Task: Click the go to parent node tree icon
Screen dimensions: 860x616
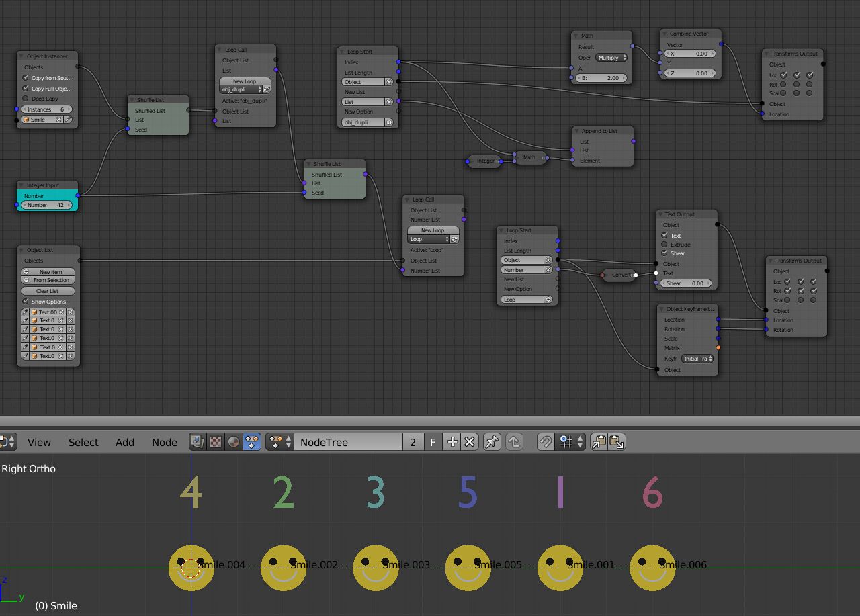Action: point(514,442)
